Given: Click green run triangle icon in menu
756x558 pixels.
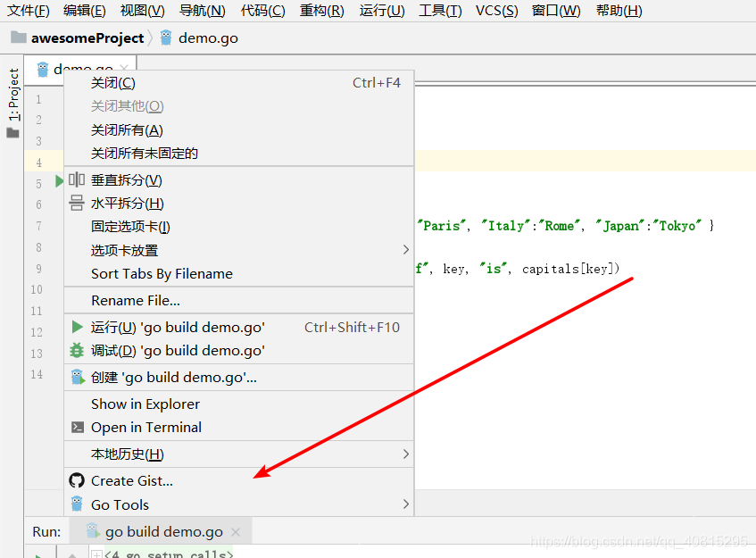Looking at the screenshot, I should 77,327.
